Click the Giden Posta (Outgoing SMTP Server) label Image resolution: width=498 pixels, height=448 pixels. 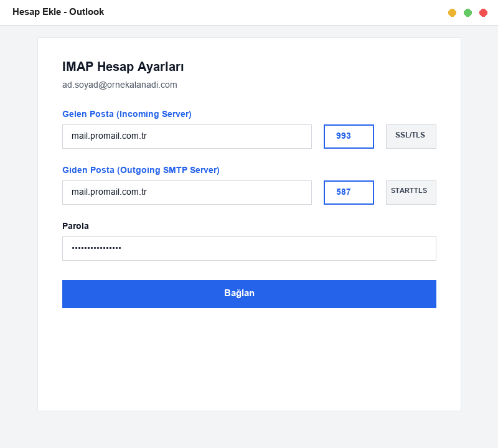pos(141,170)
